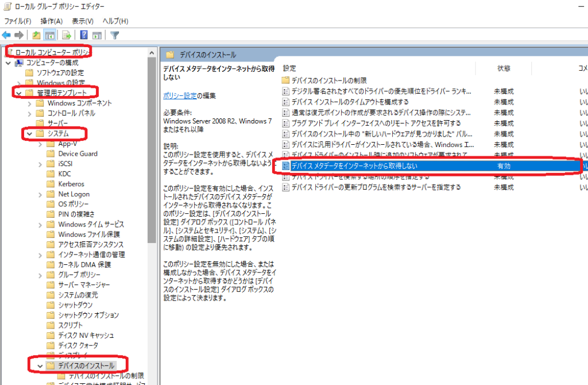Open the ファイル(F) menu
This screenshot has height=385, width=588.
point(17,21)
